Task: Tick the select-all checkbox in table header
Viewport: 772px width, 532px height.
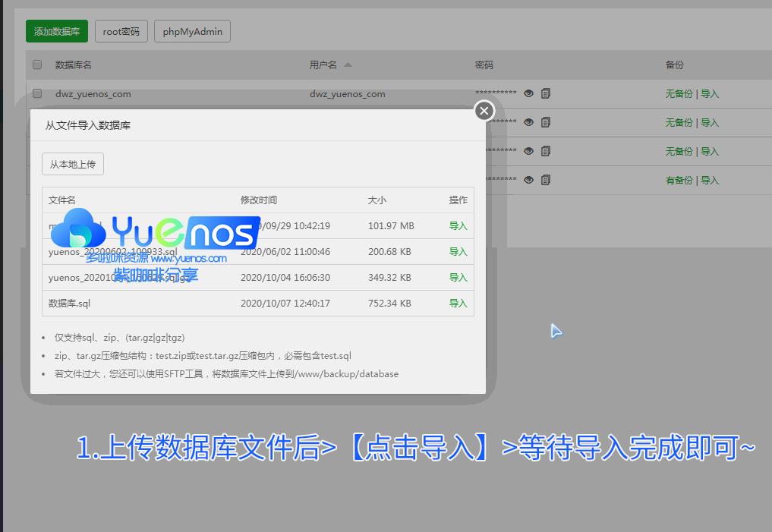Action: [x=37, y=65]
